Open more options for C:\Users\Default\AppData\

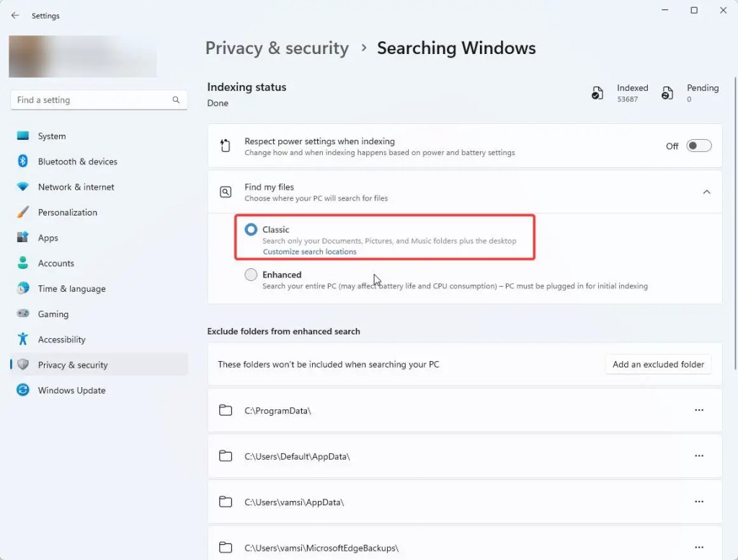click(x=699, y=456)
